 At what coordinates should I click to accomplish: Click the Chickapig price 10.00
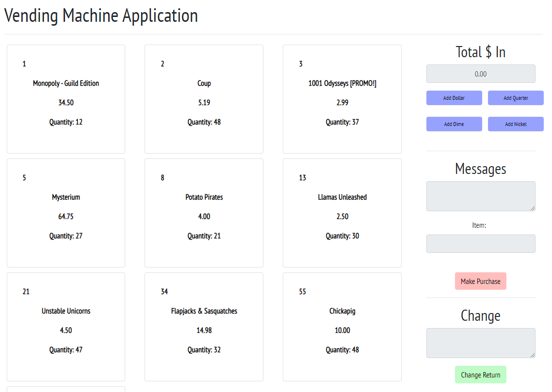click(x=342, y=330)
